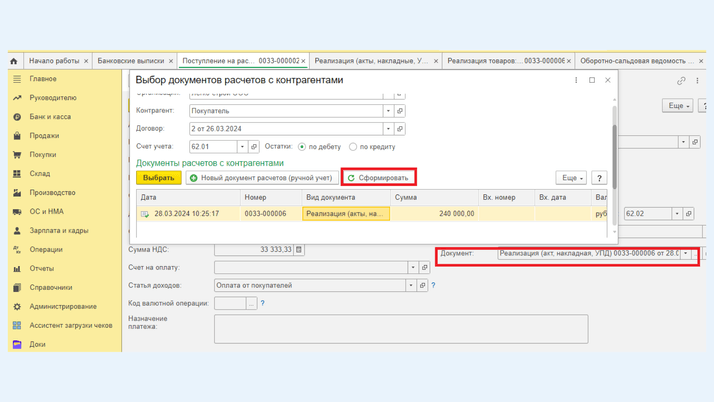The height and width of the screenshot is (402, 714).
Task: Go to Склад section
Action: point(40,174)
